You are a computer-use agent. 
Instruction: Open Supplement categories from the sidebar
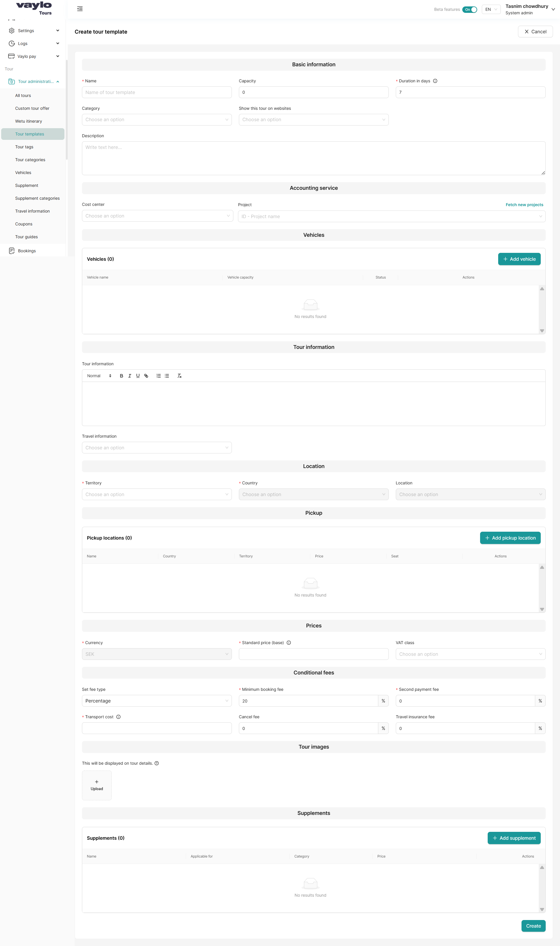37,198
